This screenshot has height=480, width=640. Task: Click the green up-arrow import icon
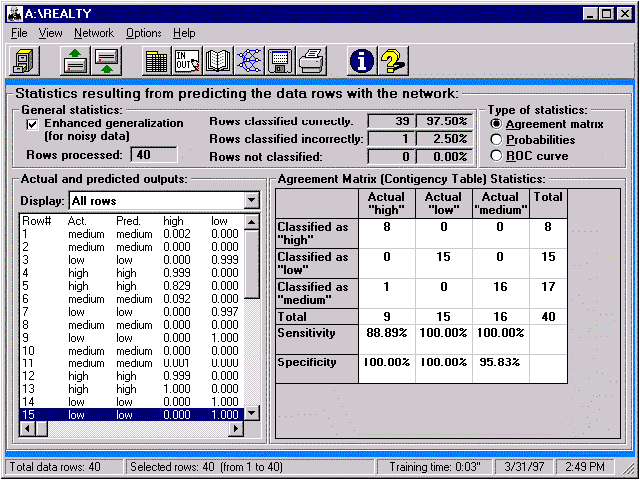75,61
